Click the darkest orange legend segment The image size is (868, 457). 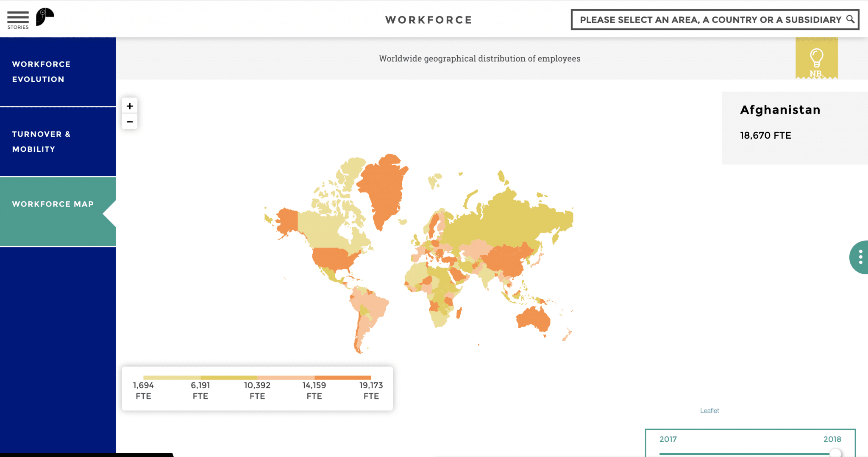pos(342,377)
